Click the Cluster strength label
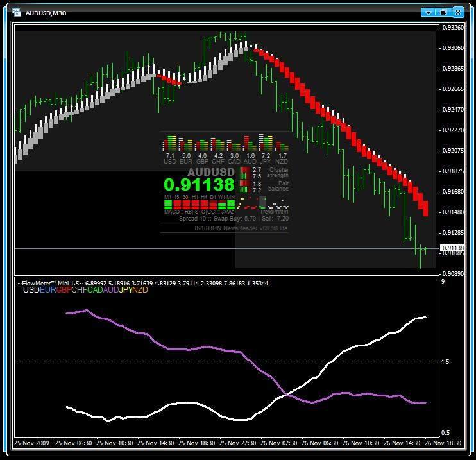 pos(278,173)
